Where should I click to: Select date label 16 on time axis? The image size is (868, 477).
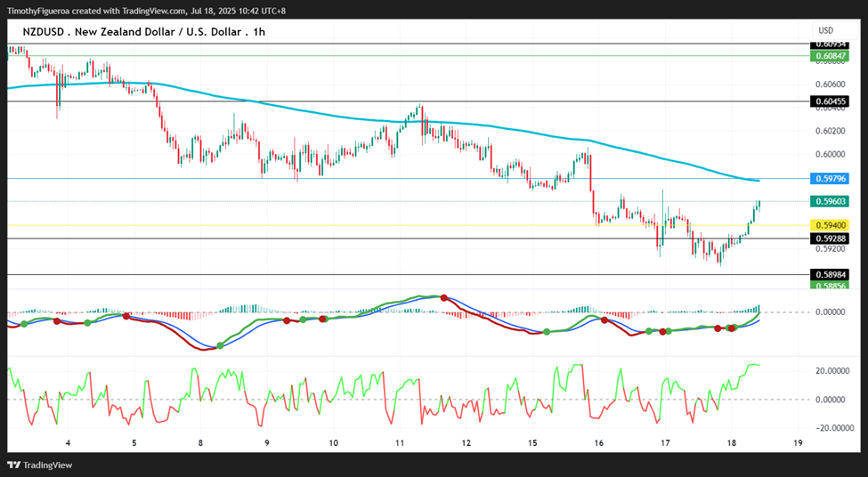click(x=598, y=442)
